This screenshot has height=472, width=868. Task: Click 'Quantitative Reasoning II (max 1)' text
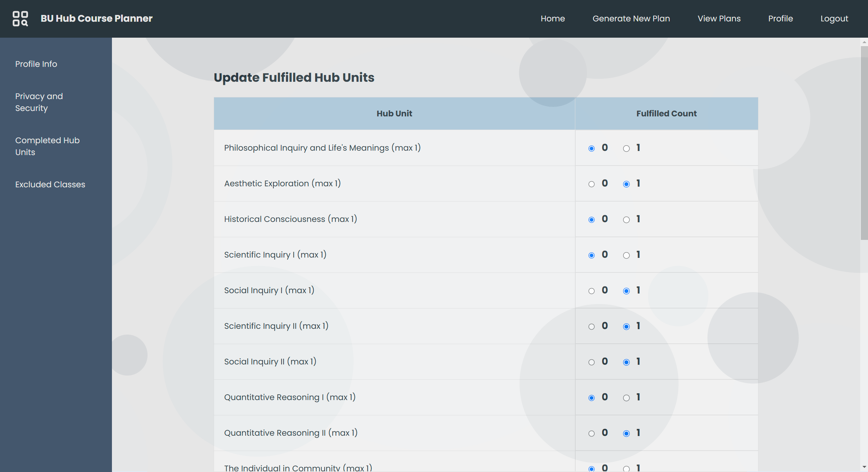click(x=291, y=433)
